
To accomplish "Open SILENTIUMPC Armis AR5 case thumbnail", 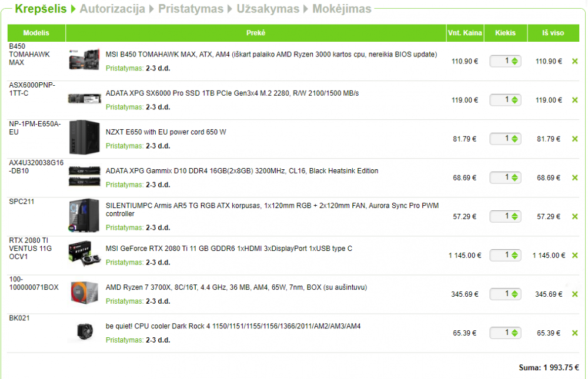I will [x=84, y=215].
